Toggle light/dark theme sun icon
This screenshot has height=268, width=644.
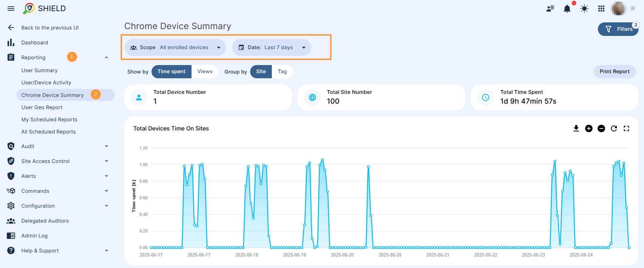[x=584, y=8]
